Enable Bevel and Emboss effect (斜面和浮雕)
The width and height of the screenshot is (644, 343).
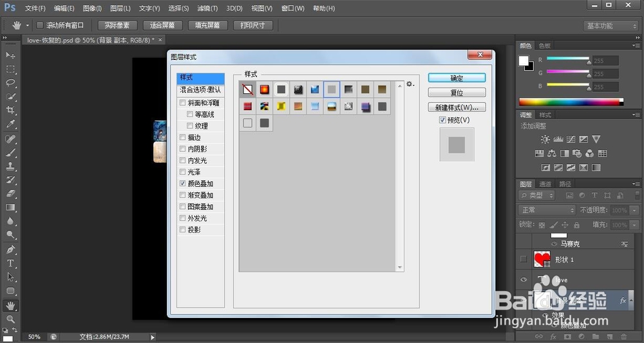coord(183,102)
